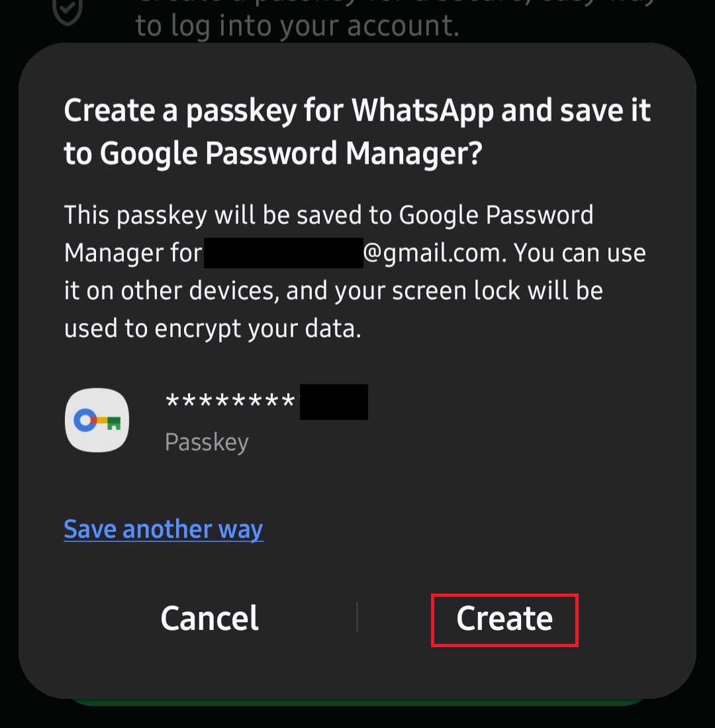Tap 'This passkey will be saved' description line

(x=328, y=215)
